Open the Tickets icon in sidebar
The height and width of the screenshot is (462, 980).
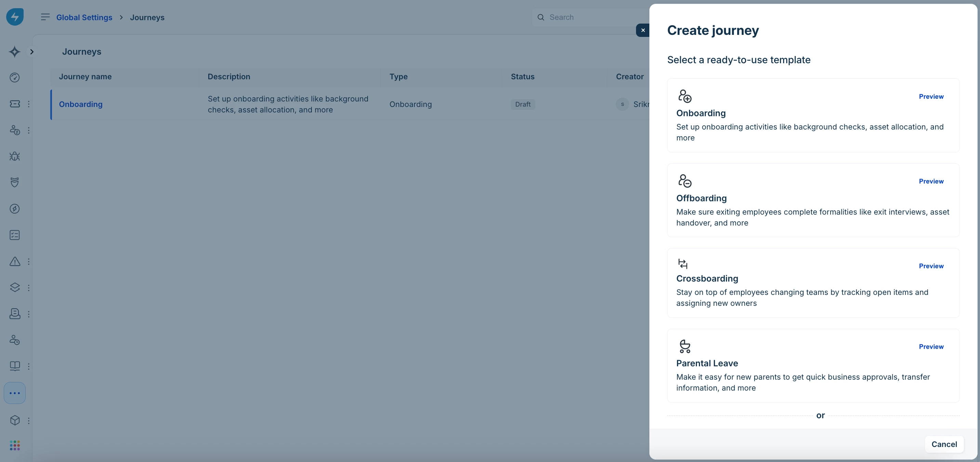click(x=14, y=104)
